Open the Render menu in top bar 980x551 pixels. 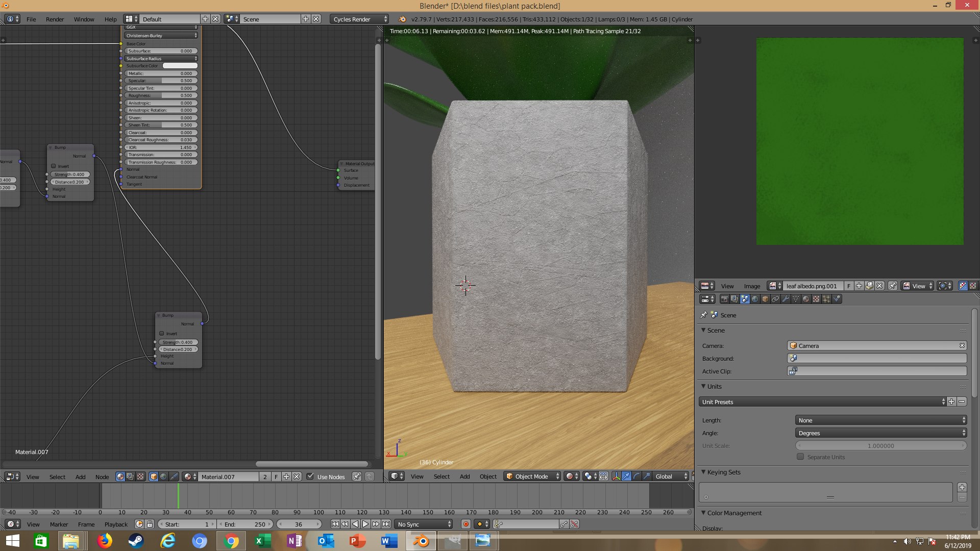pos(55,19)
